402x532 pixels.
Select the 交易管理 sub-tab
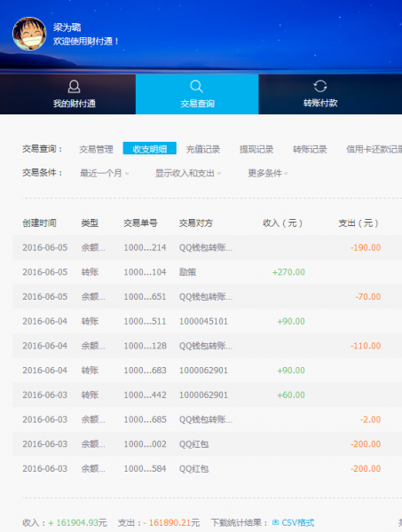(97, 149)
